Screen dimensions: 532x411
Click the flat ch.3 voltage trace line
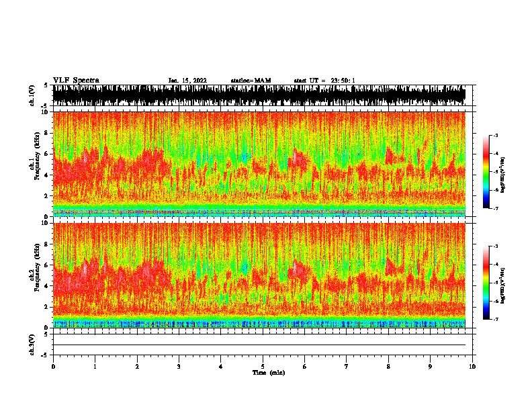(x=259, y=345)
